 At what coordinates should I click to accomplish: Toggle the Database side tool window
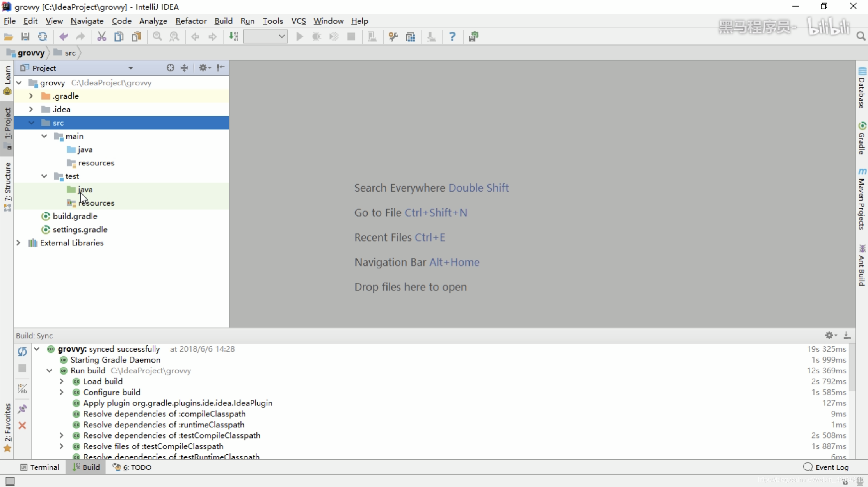coord(862,88)
